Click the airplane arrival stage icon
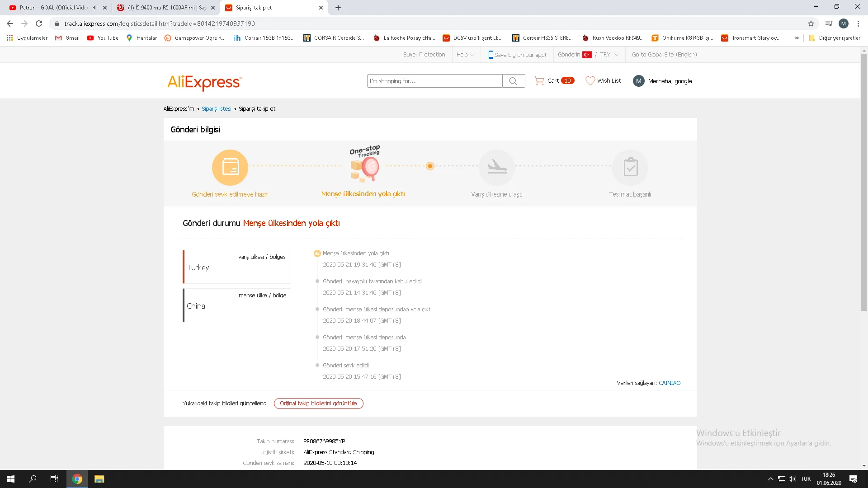The width and height of the screenshot is (868, 488). (497, 167)
